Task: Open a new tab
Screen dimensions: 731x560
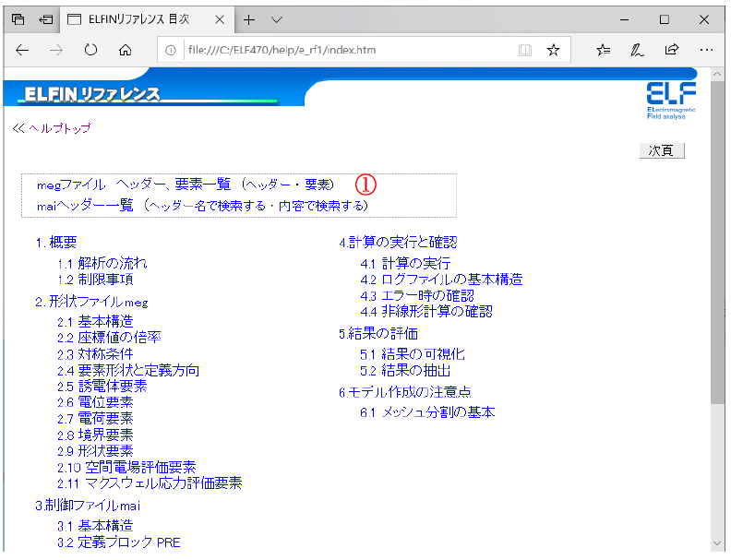Action: pos(249,19)
